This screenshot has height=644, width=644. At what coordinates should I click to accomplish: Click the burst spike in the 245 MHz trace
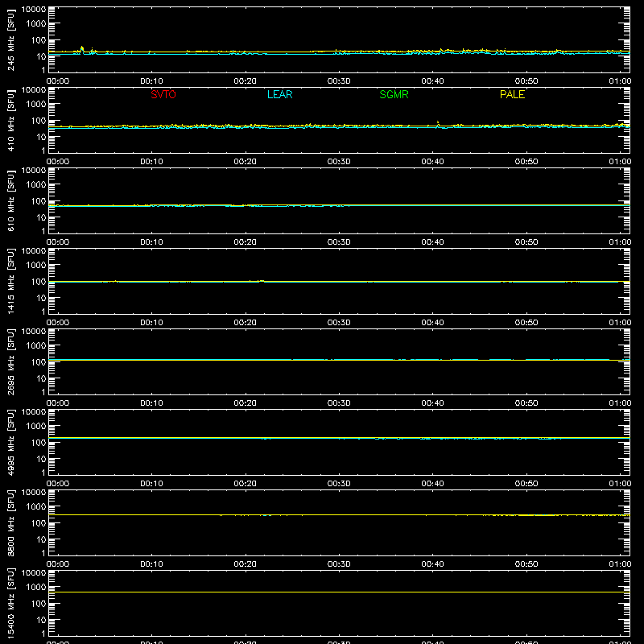coord(82,49)
